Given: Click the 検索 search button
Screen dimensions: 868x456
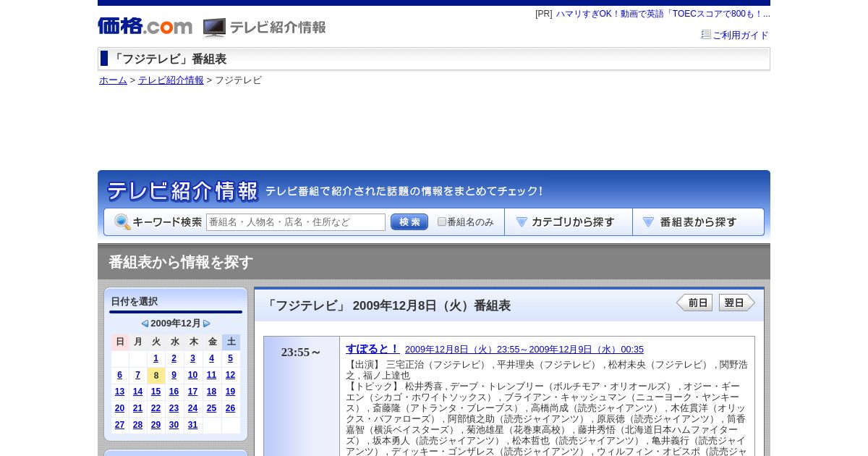Looking at the screenshot, I should click(409, 222).
